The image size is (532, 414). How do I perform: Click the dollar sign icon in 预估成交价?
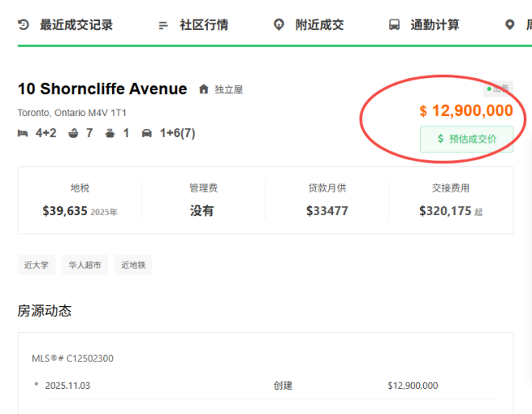(x=440, y=139)
